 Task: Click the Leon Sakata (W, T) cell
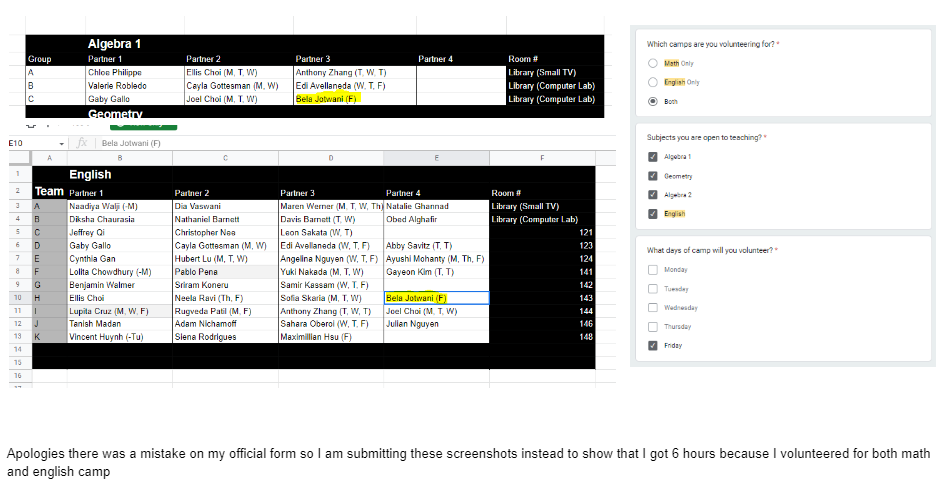[x=331, y=232]
